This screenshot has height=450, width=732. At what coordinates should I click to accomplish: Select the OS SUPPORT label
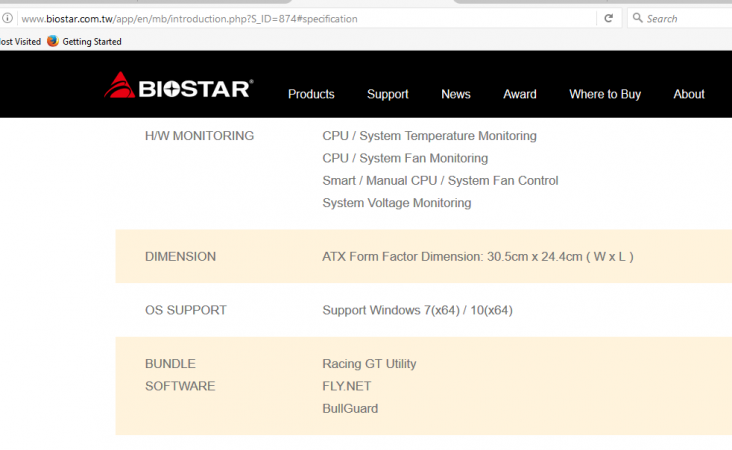point(186,310)
